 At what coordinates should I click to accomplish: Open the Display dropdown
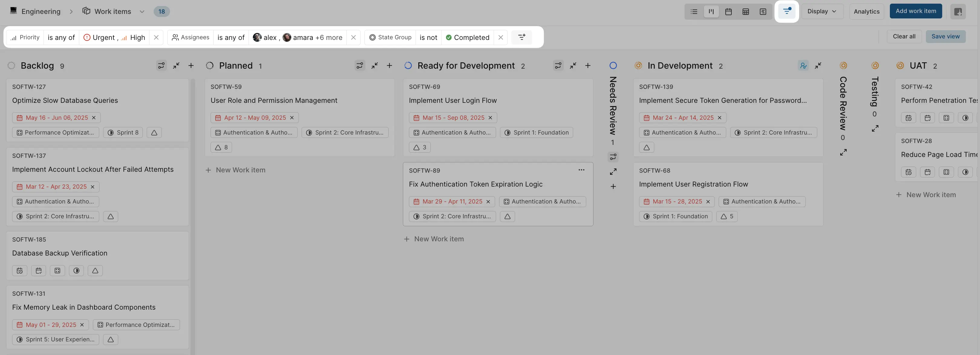click(822, 11)
